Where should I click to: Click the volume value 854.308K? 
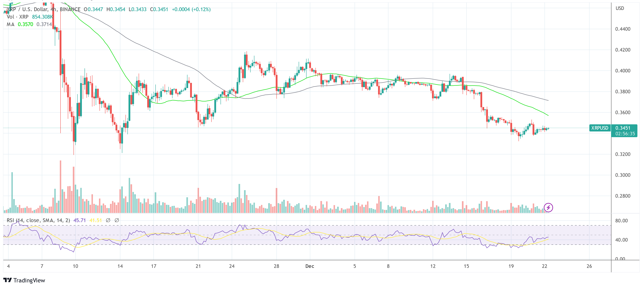pyautogui.click(x=42, y=17)
